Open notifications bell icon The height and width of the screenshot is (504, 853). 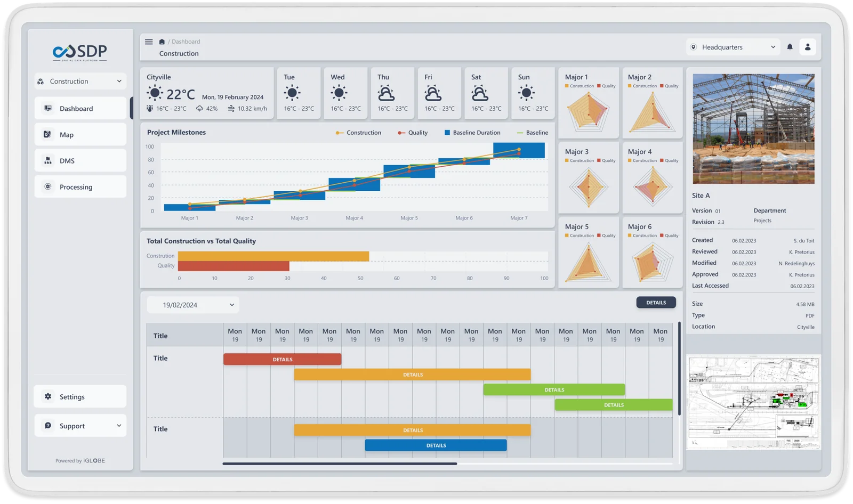[790, 47]
